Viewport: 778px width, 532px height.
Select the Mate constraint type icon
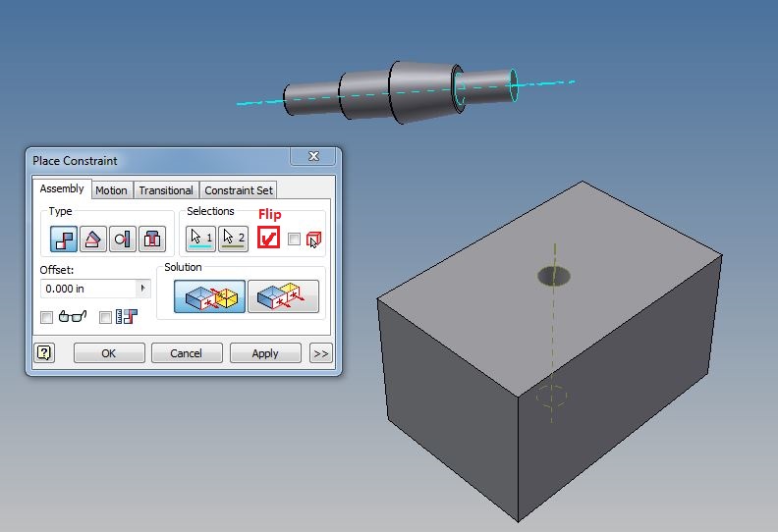(x=64, y=239)
